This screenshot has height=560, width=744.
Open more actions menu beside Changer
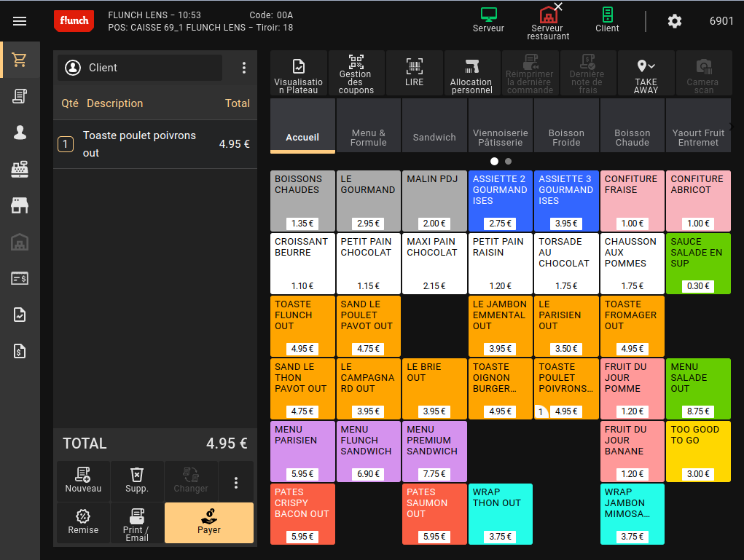click(x=236, y=482)
